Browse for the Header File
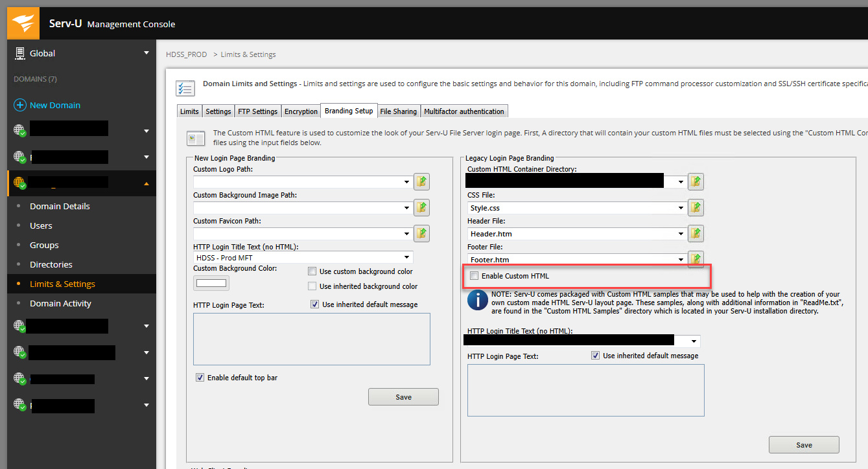 pyautogui.click(x=696, y=233)
